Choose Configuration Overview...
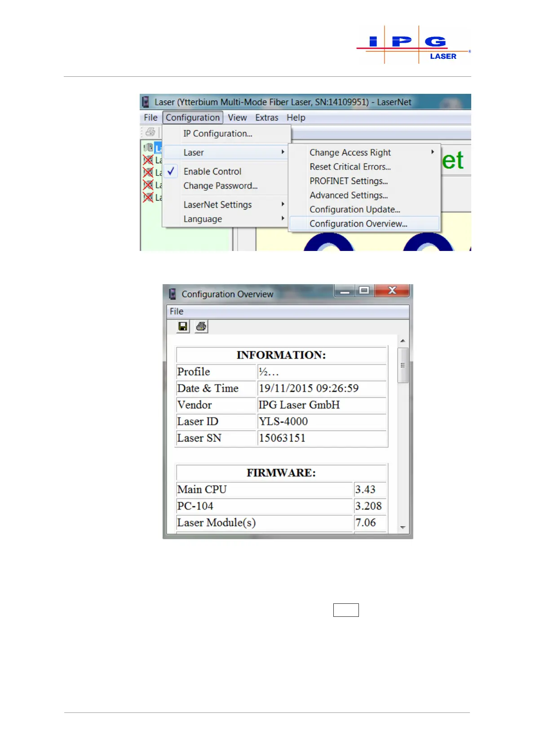Screen dimensions: 535x756 [x=364, y=224]
